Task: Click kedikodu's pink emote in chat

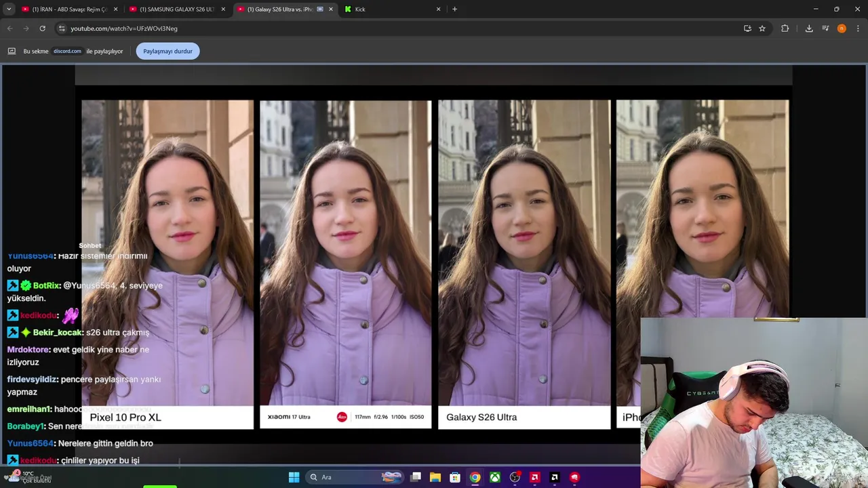Action: pyautogui.click(x=71, y=315)
